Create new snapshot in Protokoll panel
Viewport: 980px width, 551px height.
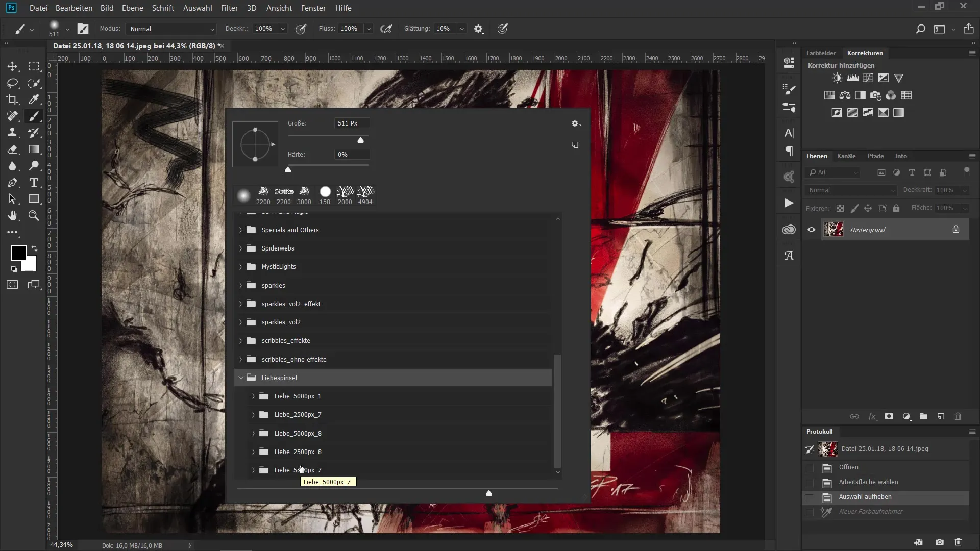[939, 542]
